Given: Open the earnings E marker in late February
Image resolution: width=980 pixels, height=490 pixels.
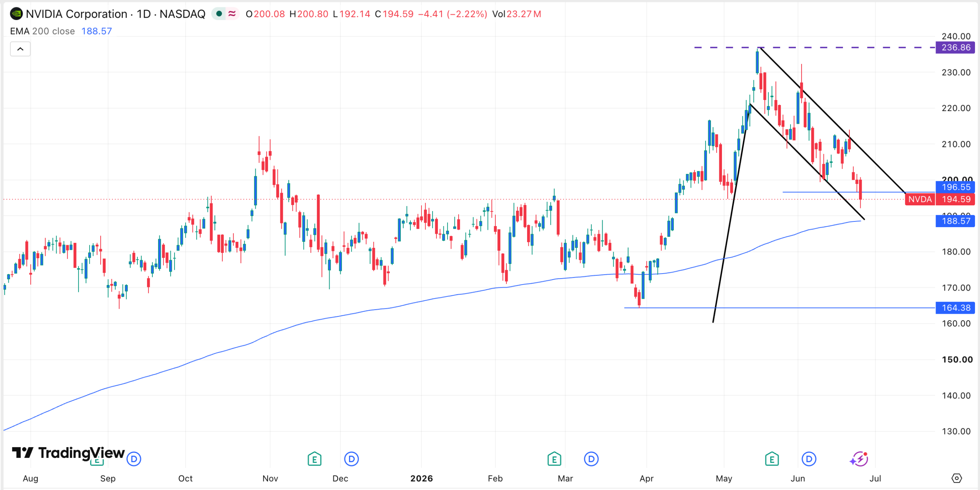Looking at the screenshot, I should coord(554,459).
